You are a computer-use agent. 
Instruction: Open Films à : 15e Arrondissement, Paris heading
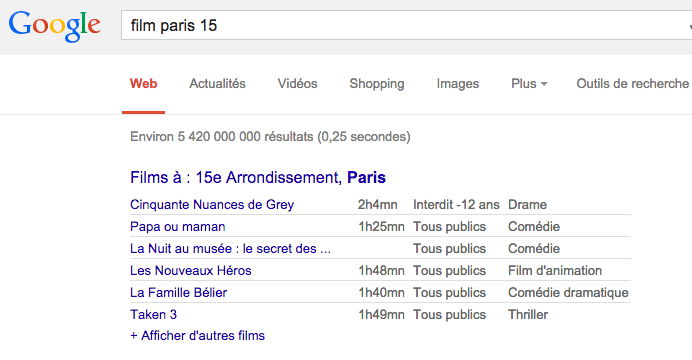pos(258,177)
